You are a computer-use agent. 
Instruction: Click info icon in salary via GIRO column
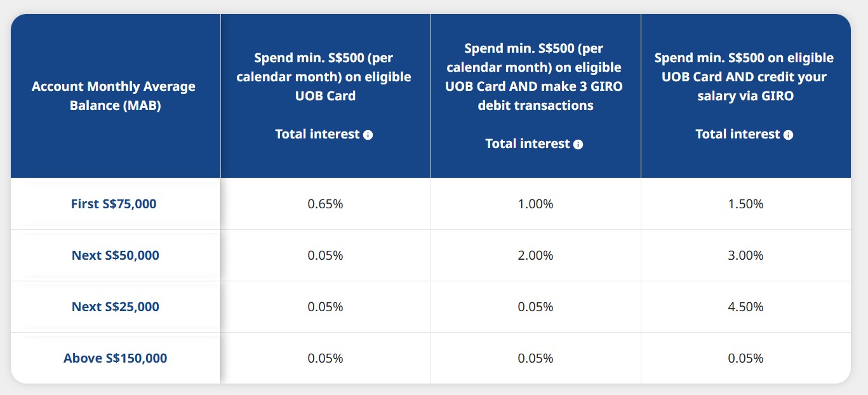pyautogui.click(x=788, y=135)
